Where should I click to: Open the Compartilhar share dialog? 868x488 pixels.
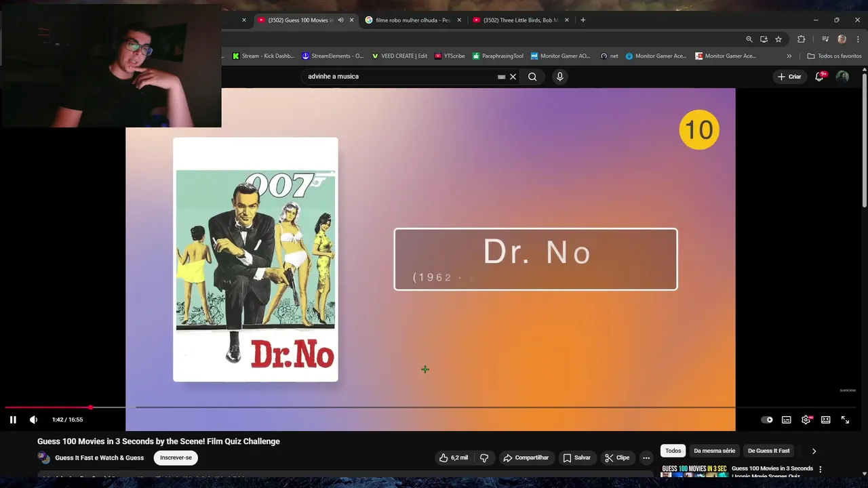tap(526, 457)
